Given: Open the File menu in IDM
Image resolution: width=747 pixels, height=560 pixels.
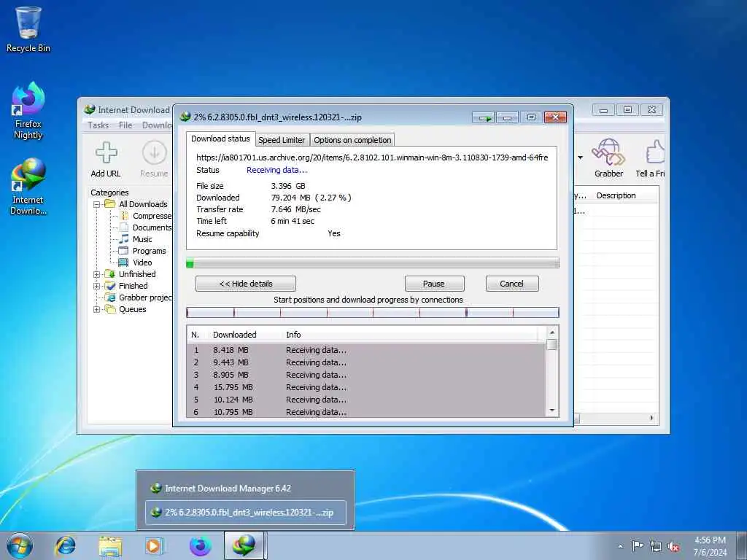Looking at the screenshot, I should point(125,125).
